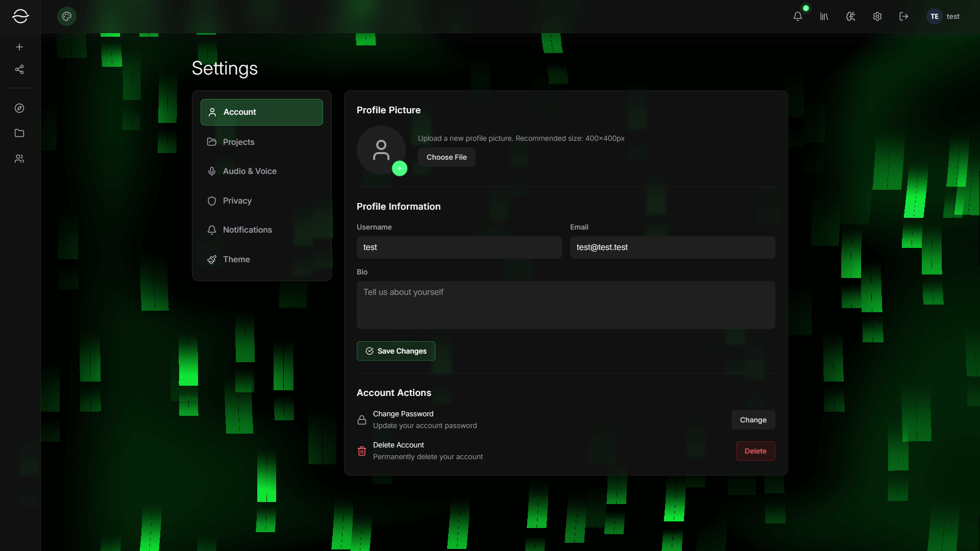Click the logout icon in top bar
Screen dimensions: 980x551
(904, 16)
